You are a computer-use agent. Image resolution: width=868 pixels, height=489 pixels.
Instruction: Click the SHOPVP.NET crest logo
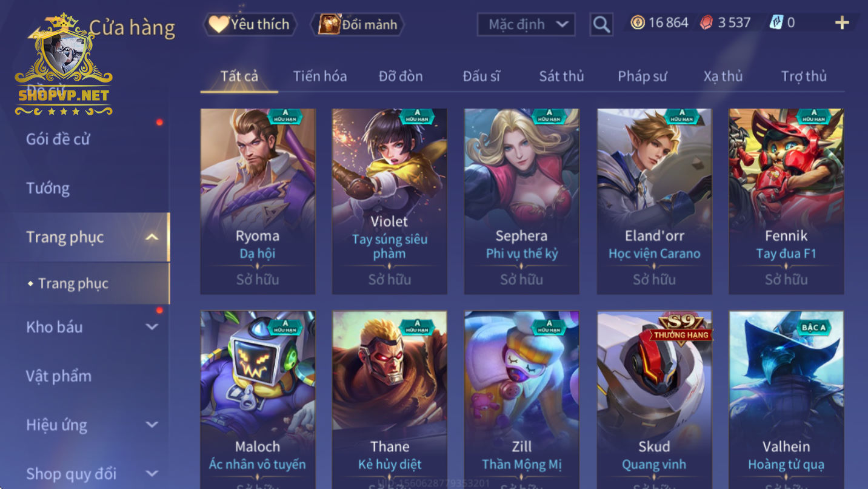pos(64,64)
